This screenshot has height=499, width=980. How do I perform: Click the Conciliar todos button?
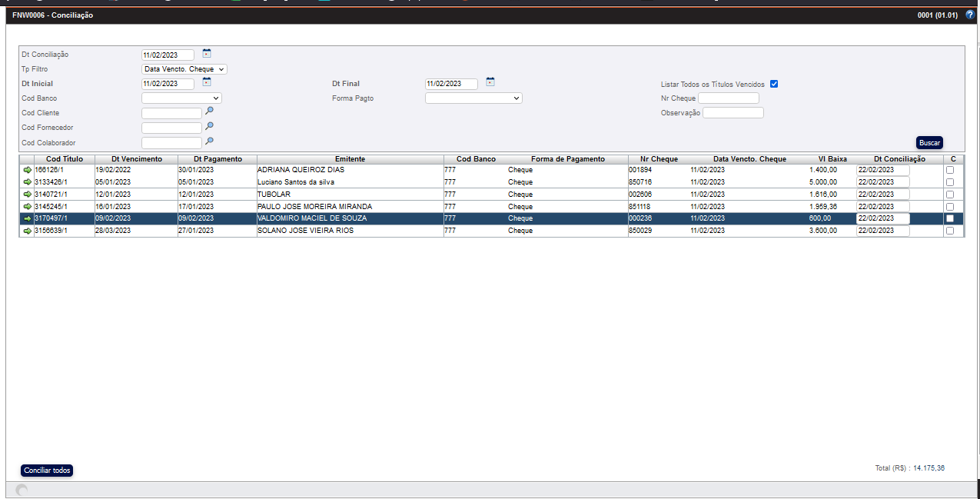coord(47,471)
